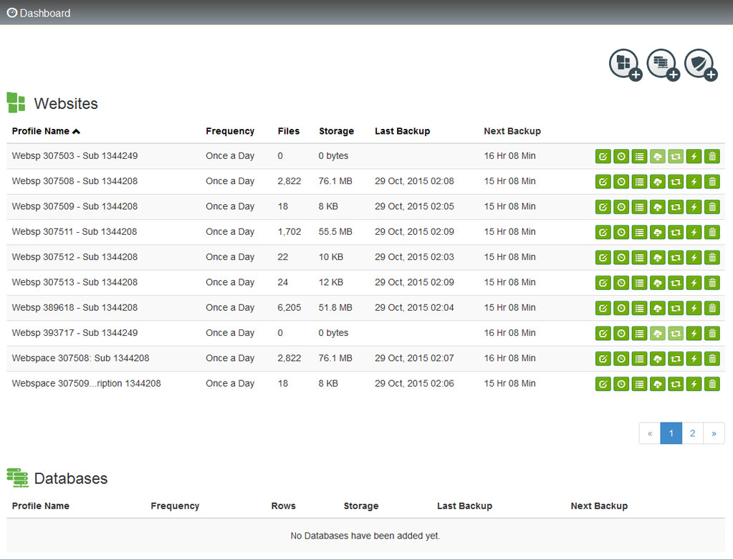Edit the Websp 307508 - Sub 1344208 profile
This screenshot has height=560, width=733.
603,182
